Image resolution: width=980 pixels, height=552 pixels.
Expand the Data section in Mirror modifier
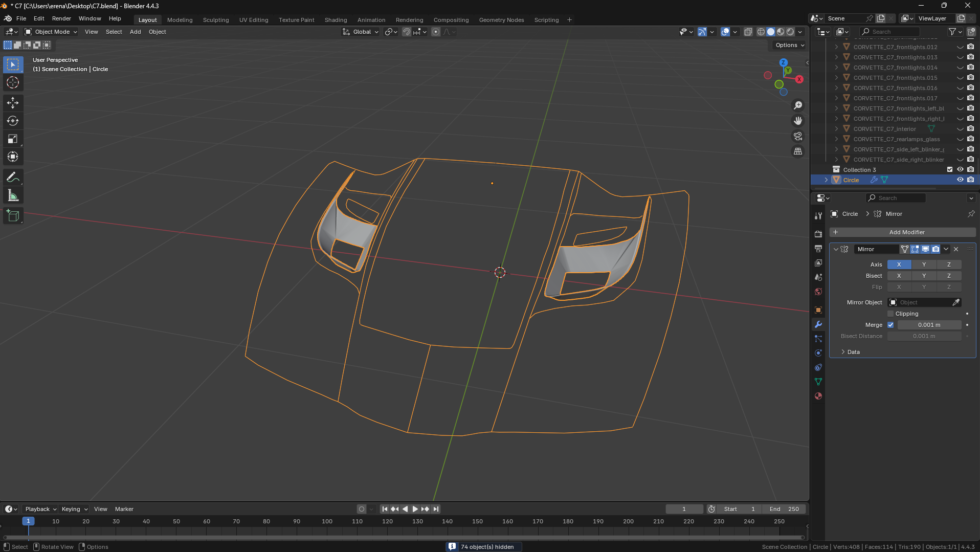click(853, 352)
